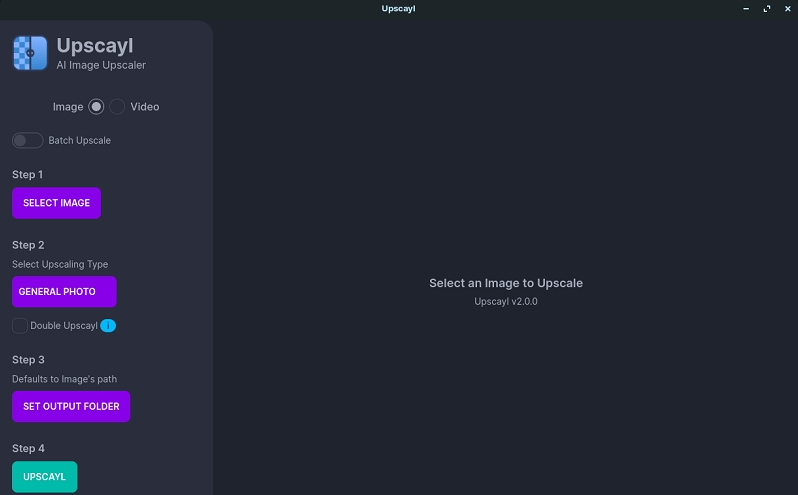Minimize the Upscayl window
Viewport: 798px width, 495px height.
click(746, 9)
